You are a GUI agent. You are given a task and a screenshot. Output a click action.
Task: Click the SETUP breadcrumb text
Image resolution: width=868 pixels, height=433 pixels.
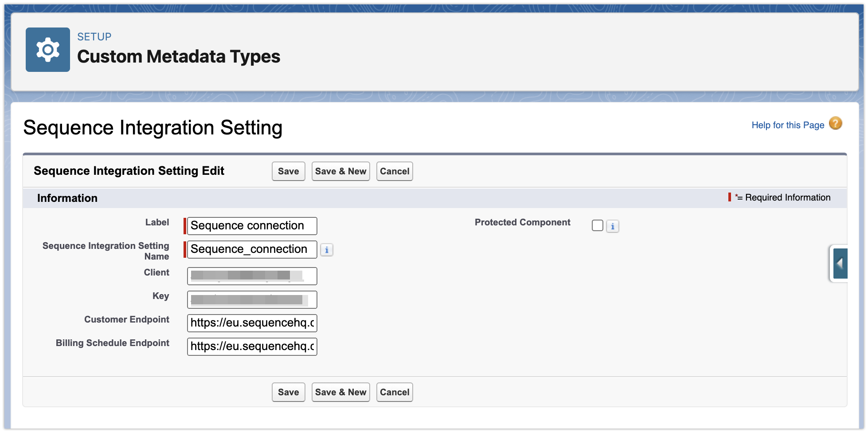[94, 37]
